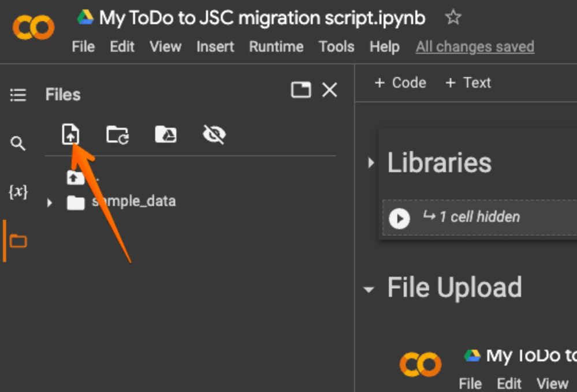
Task: Star the notebook with the star icon
Action: coord(453,17)
